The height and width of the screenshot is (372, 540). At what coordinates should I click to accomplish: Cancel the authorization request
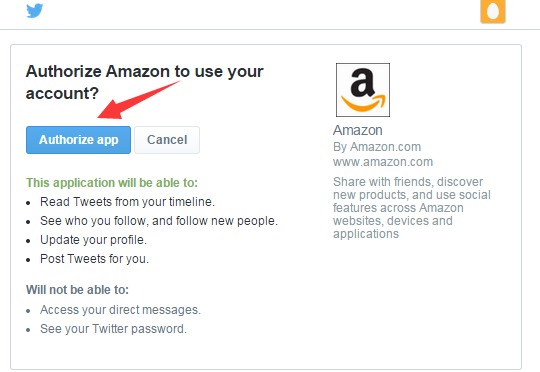tap(167, 140)
